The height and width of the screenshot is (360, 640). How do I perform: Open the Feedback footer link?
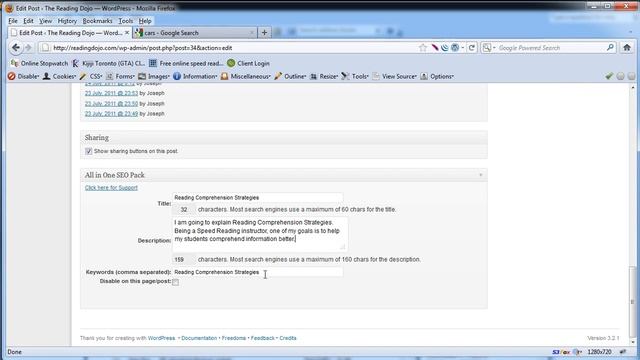coord(262,338)
